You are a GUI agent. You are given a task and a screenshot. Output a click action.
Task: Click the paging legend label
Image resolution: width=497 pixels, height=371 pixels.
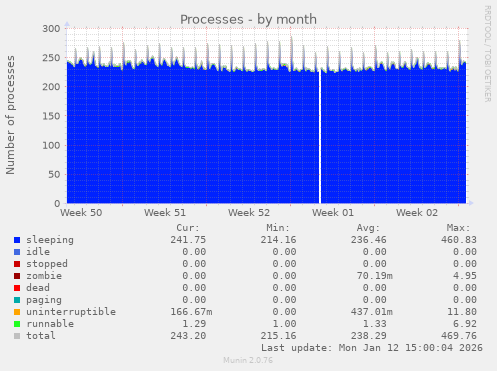coord(44,300)
